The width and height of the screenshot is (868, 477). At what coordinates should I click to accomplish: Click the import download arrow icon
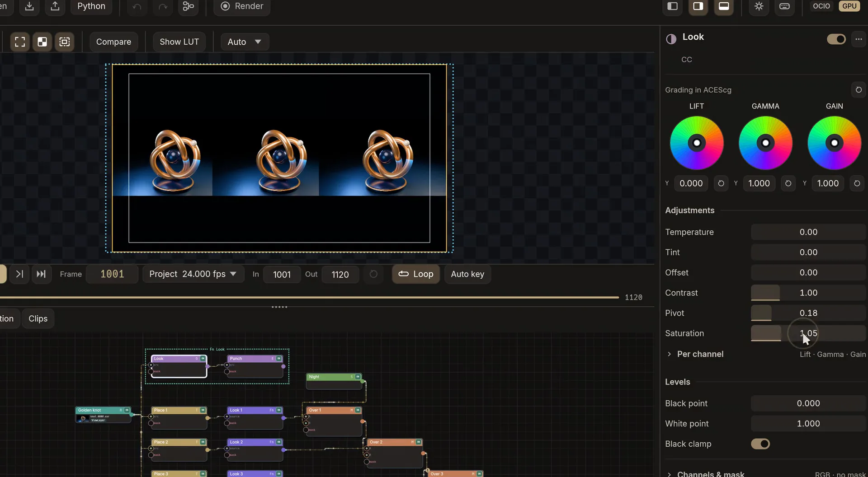[x=29, y=6]
